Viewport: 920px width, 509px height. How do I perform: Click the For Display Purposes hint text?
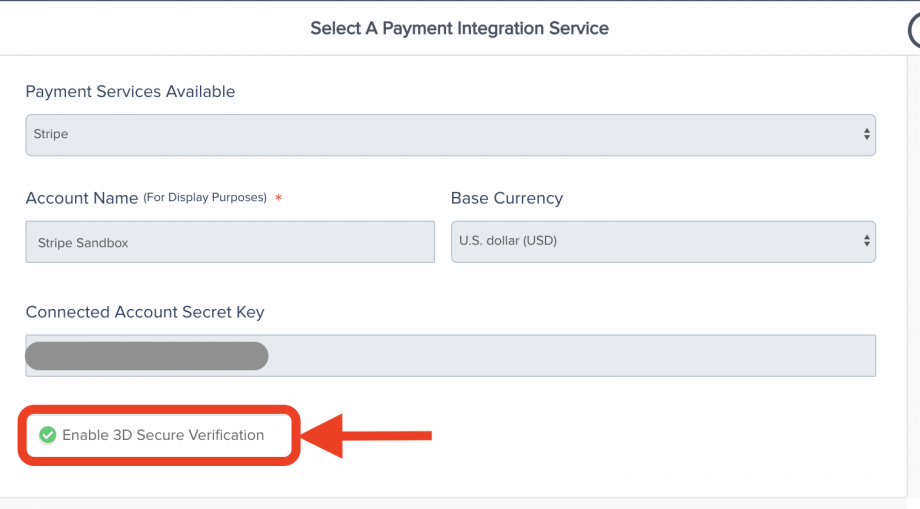[x=205, y=198]
